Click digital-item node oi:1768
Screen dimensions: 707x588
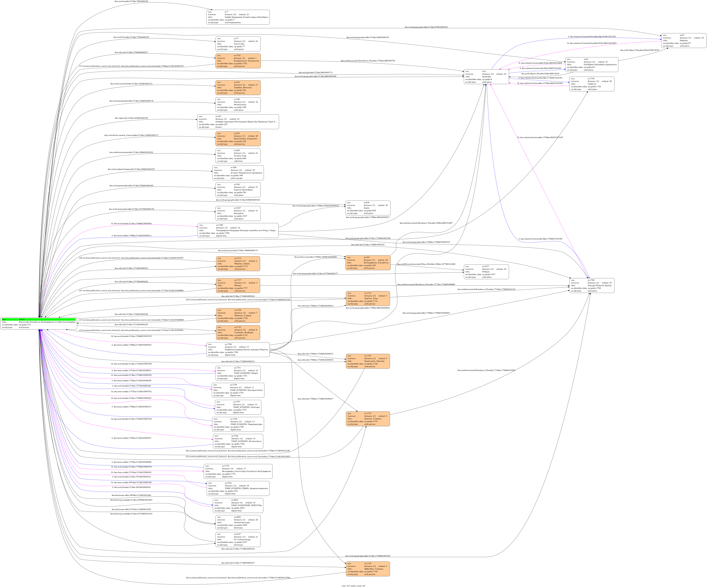(238, 230)
